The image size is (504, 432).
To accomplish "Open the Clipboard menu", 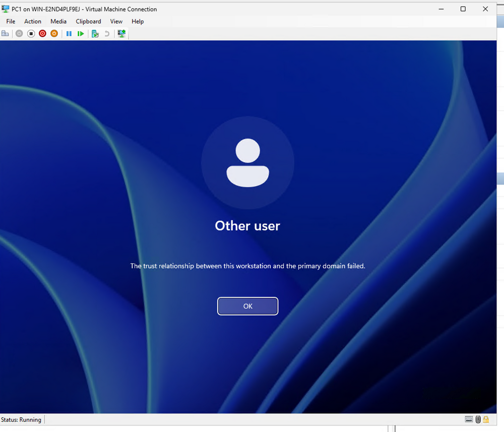I will pos(88,21).
